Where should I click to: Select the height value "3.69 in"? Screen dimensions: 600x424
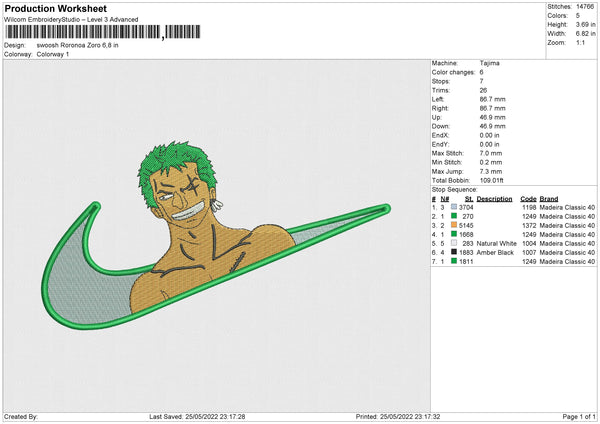pyautogui.click(x=585, y=24)
